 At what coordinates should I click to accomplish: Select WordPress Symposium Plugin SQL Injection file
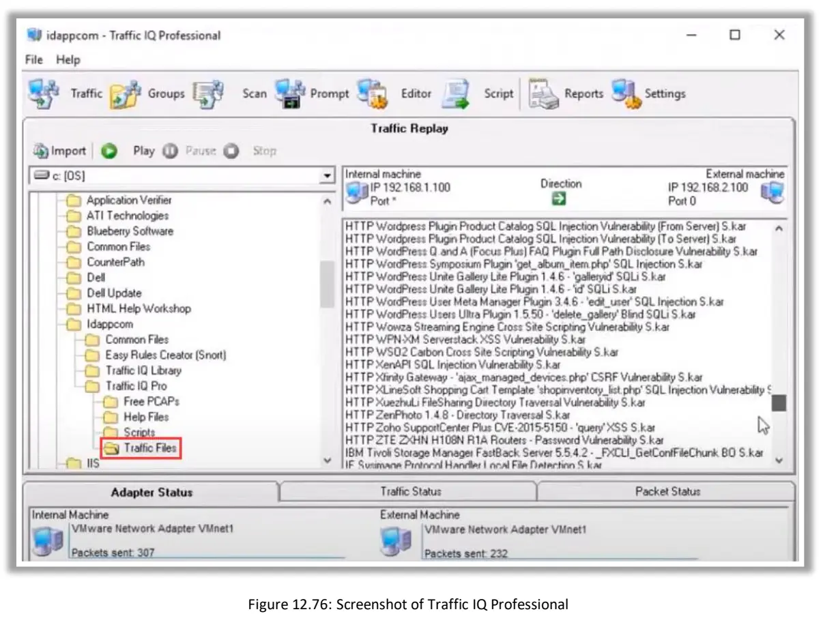point(515,265)
